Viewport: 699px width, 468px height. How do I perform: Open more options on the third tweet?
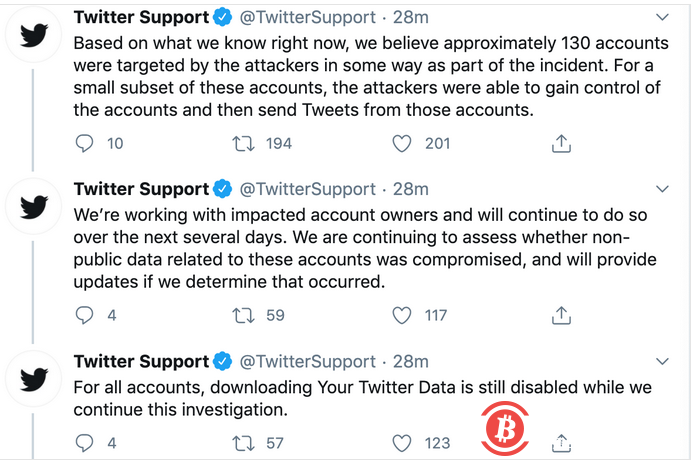point(661,360)
